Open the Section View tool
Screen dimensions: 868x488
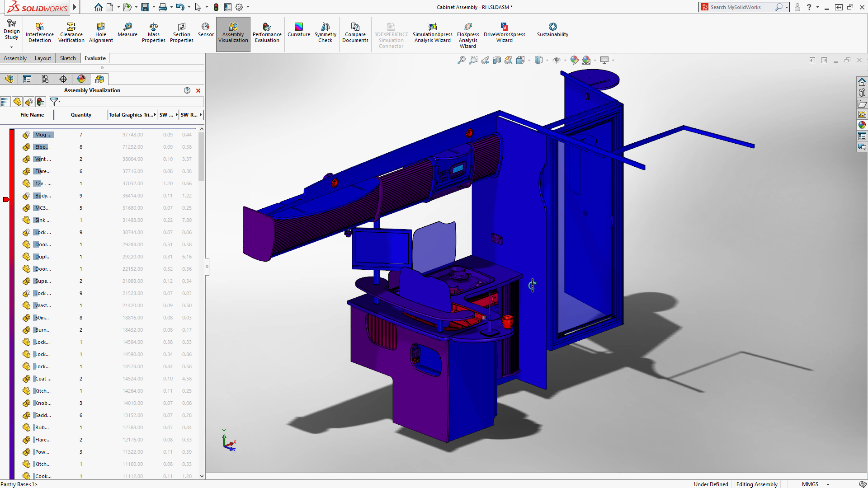[x=496, y=60]
